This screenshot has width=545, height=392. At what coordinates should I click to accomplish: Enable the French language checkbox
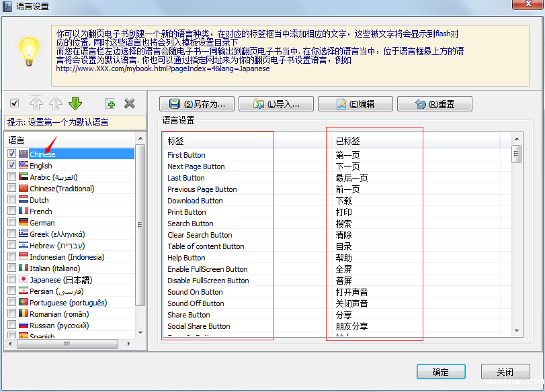pos(12,211)
